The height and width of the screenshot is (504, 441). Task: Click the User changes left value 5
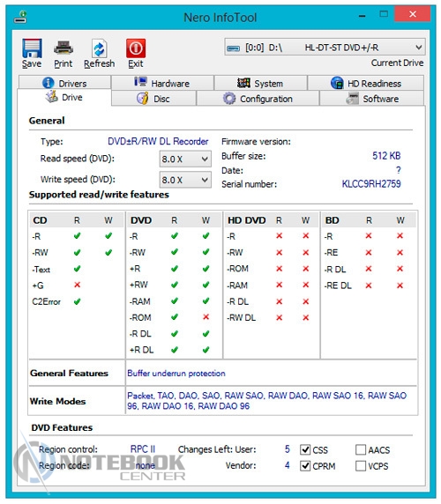tap(288, 449)
